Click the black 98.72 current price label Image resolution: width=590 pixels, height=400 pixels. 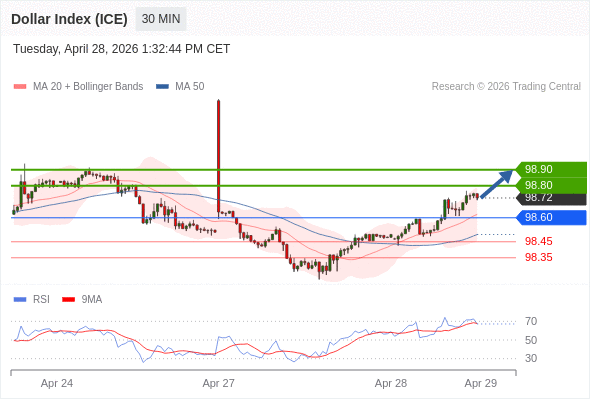point(551,198)
